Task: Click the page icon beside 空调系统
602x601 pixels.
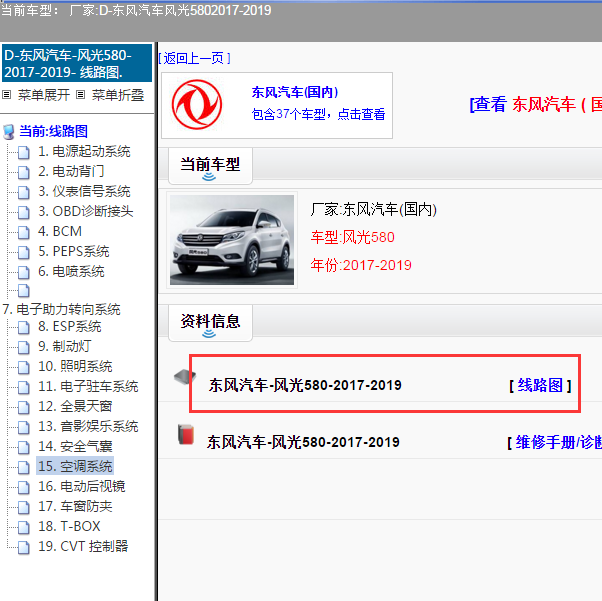Action: point(23,467)
